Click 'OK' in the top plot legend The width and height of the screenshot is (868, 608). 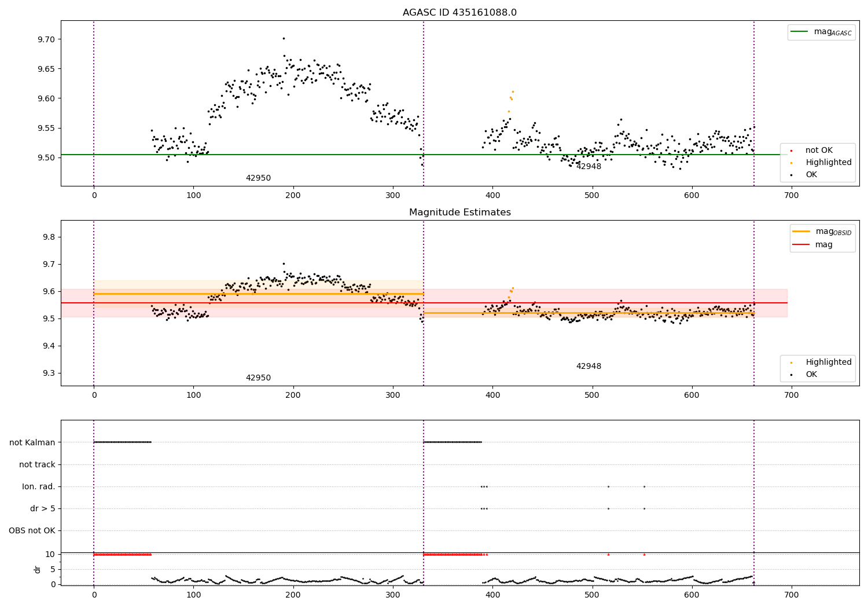coord(811,175)
